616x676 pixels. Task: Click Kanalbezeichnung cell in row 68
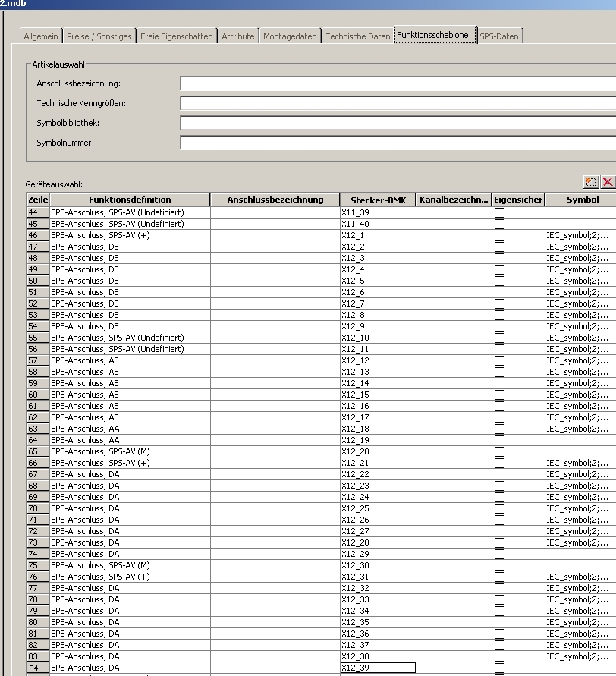click(454, 486)
